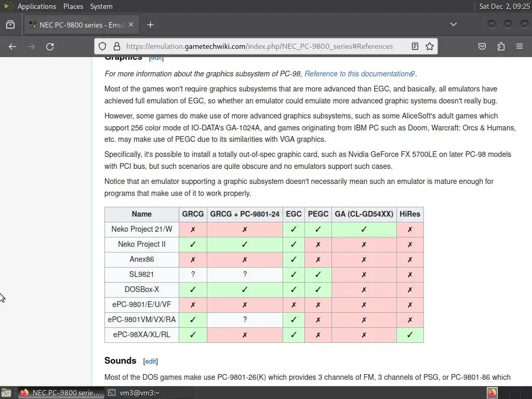Image resolution: width=532 pixels, height=399 pixels.
Task: Toggle reader view icon
Action: click(415, 46)
